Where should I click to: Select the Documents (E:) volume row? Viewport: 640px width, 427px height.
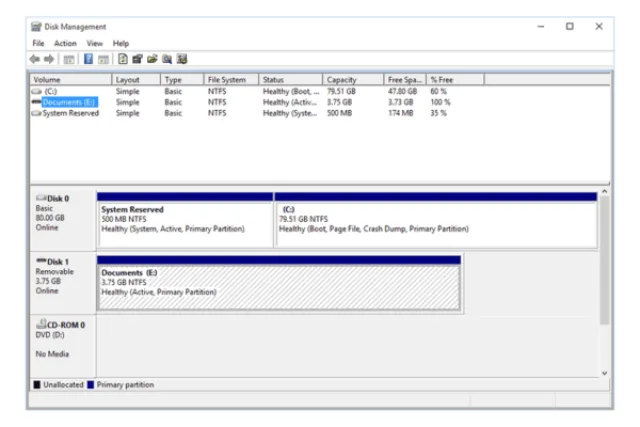(x=69, y=102)
